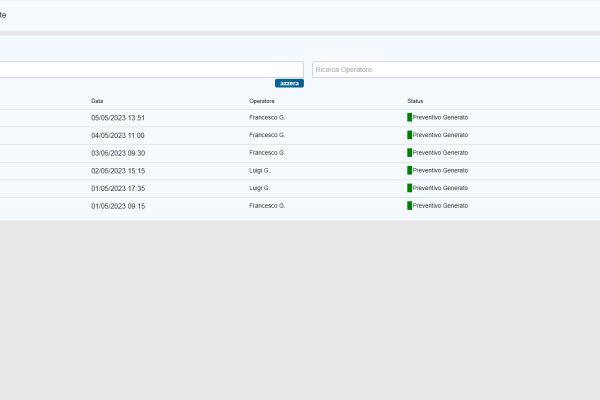
Task: Click Luigi G. in the 02/05/2023 row
Action: pos(259,170)
